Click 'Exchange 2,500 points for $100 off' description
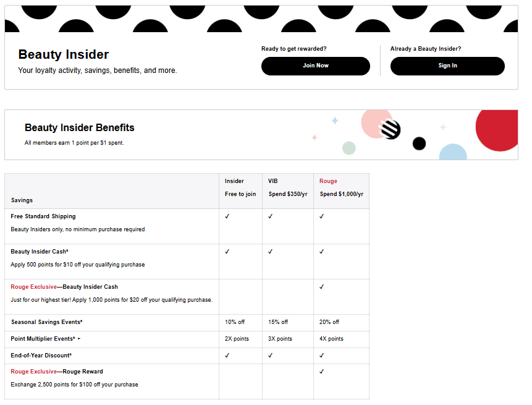532x405 pixels. (x=74, y=385)
